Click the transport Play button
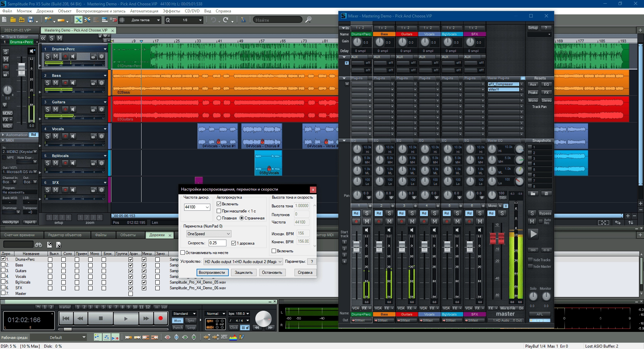The image size is (644, 349). coord(126,318)
